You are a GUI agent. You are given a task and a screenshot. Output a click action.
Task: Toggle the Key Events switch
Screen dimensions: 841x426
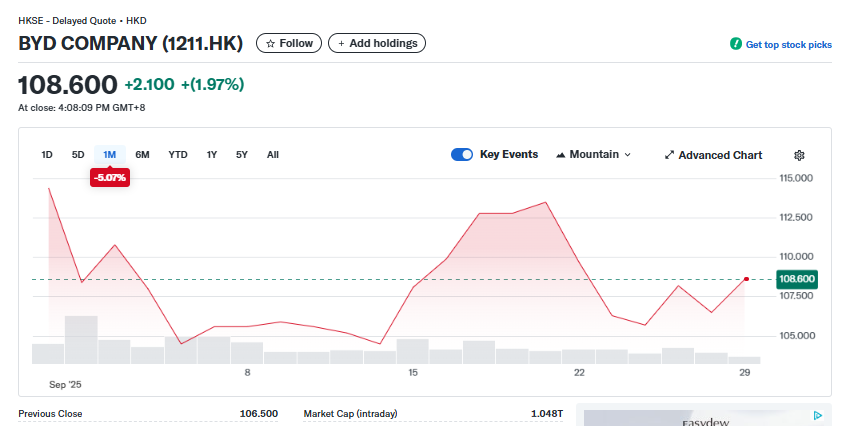[462, 155]
